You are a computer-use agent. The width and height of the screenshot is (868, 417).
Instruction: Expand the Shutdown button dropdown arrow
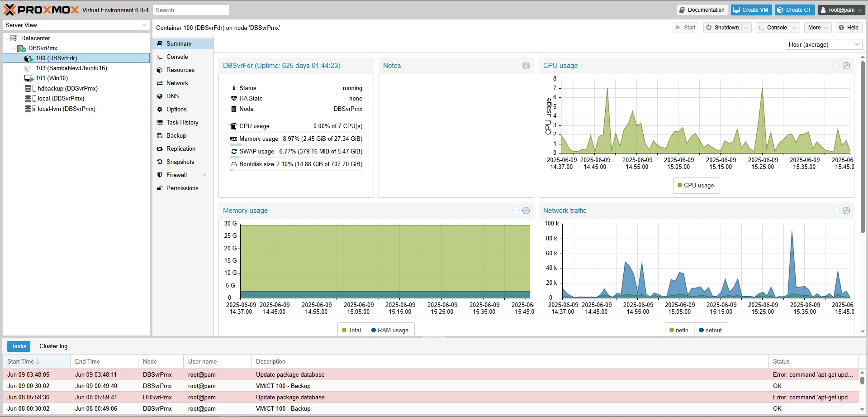tap(746, 28)
